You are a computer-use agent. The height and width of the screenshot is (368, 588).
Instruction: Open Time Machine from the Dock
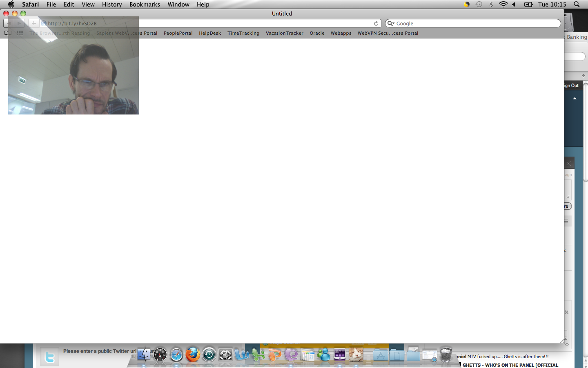(x=209, y=355)
